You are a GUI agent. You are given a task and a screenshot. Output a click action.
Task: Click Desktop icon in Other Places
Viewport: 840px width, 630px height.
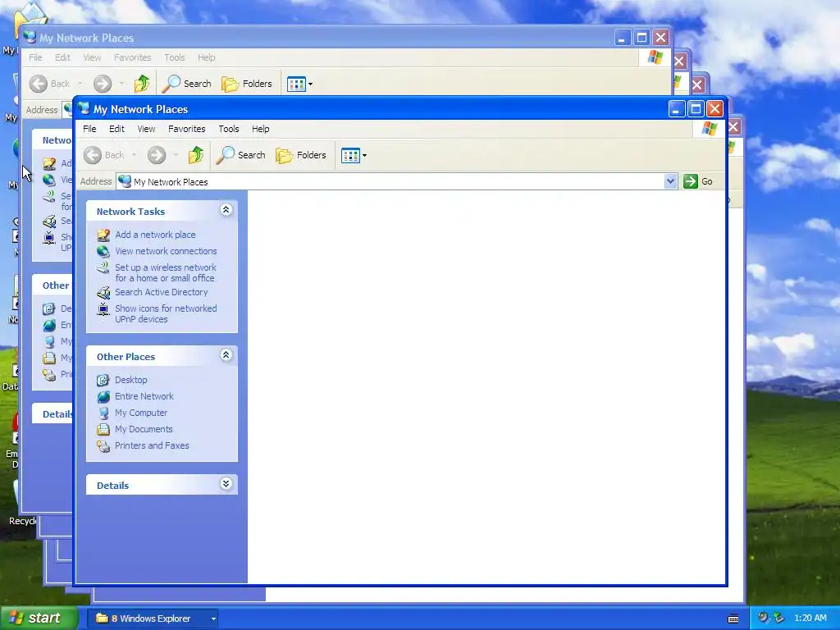point(103,381)
